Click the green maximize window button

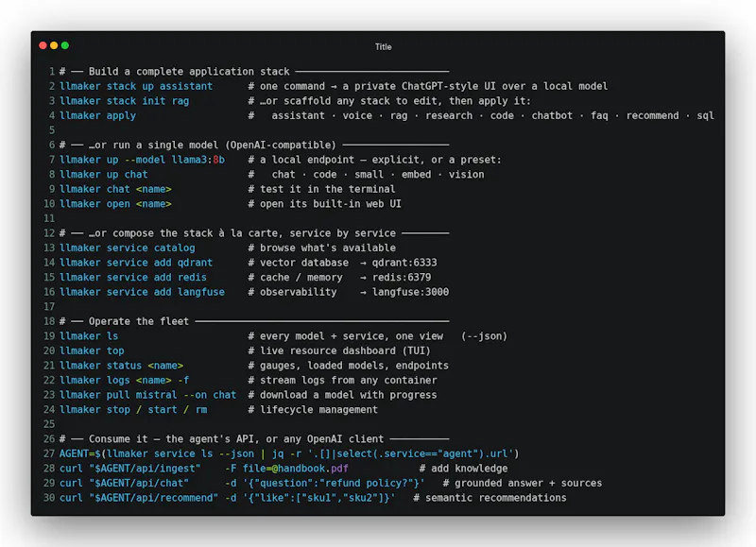tap(65, 45)
